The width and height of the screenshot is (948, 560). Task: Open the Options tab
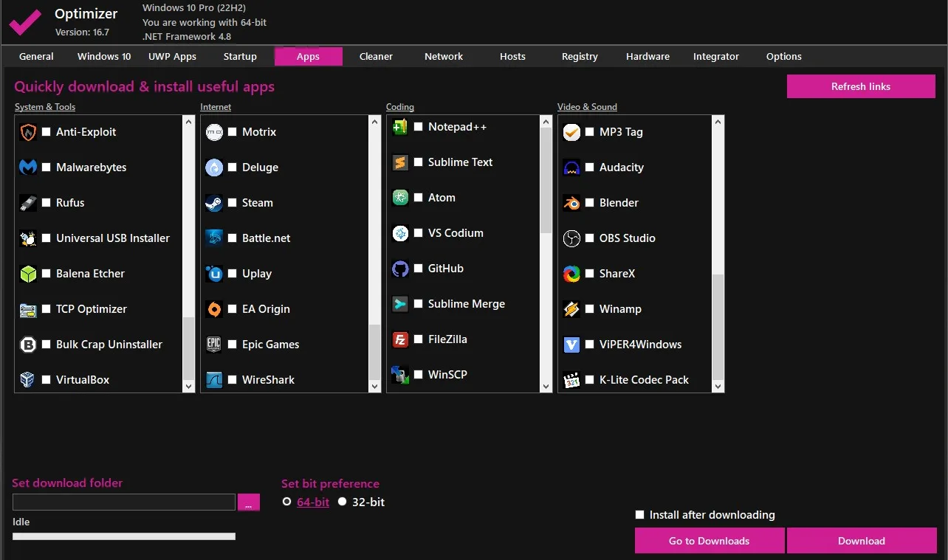(784, 57)
